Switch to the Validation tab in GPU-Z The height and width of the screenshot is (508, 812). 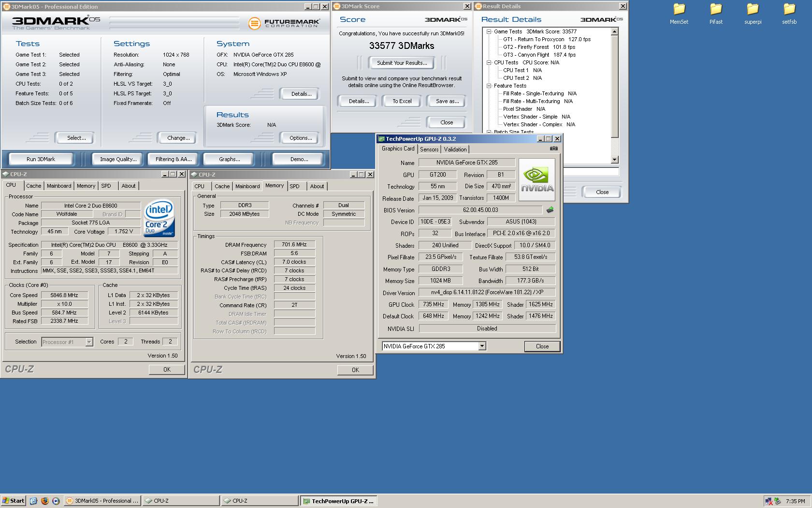click(455, 149)
